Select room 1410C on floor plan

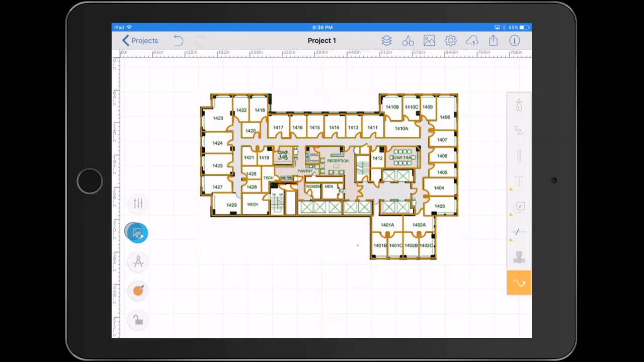[412, 107]
